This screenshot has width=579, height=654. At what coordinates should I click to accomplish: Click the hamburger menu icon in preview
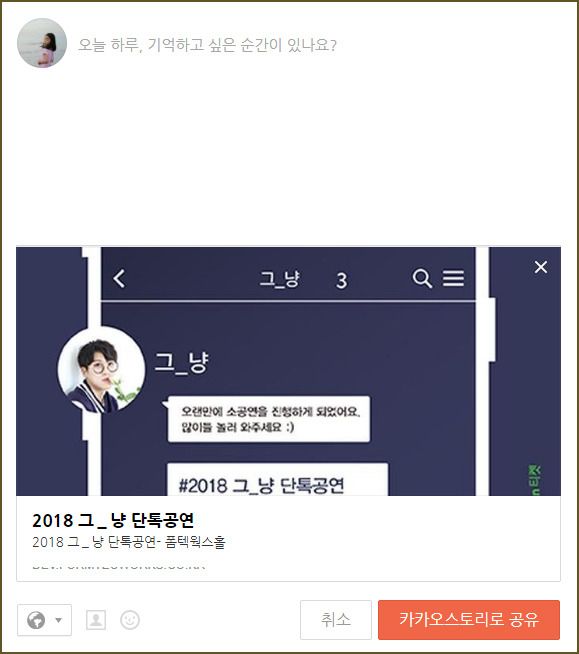click(x=453, y=278)
